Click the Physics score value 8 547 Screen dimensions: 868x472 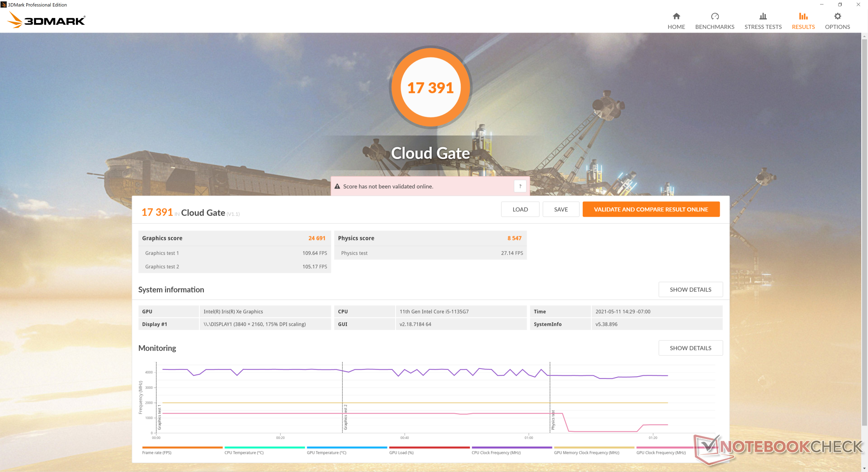tap(514, 238)
